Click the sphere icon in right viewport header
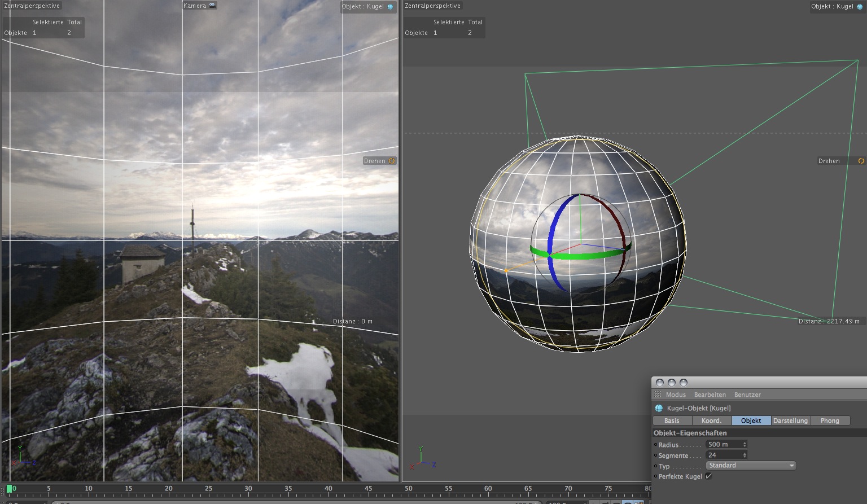 [x=860, y=7]
